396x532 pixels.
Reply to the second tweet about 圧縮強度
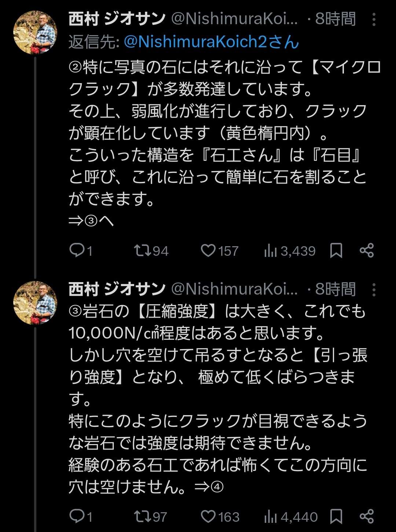pyautogui.click(x=77, y=516)
